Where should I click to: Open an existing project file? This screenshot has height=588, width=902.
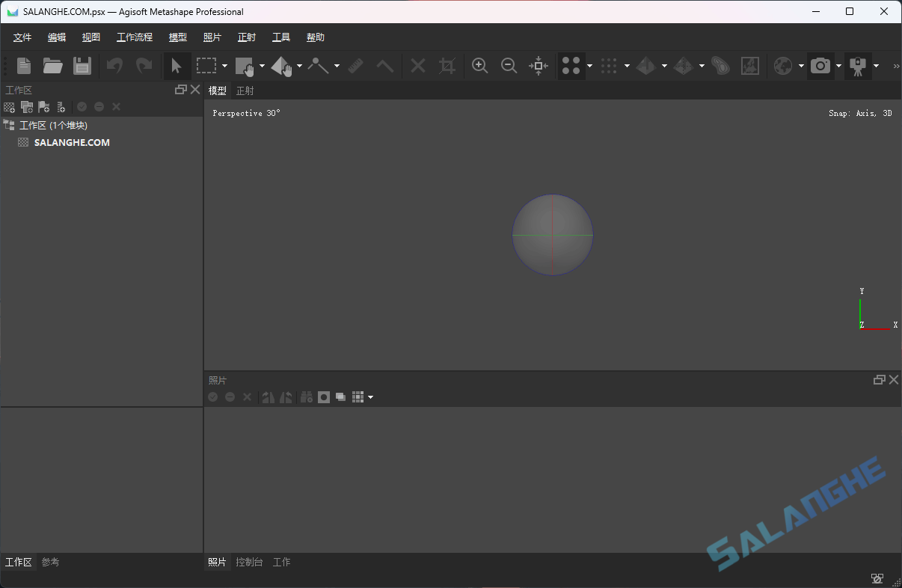[52, 66]
